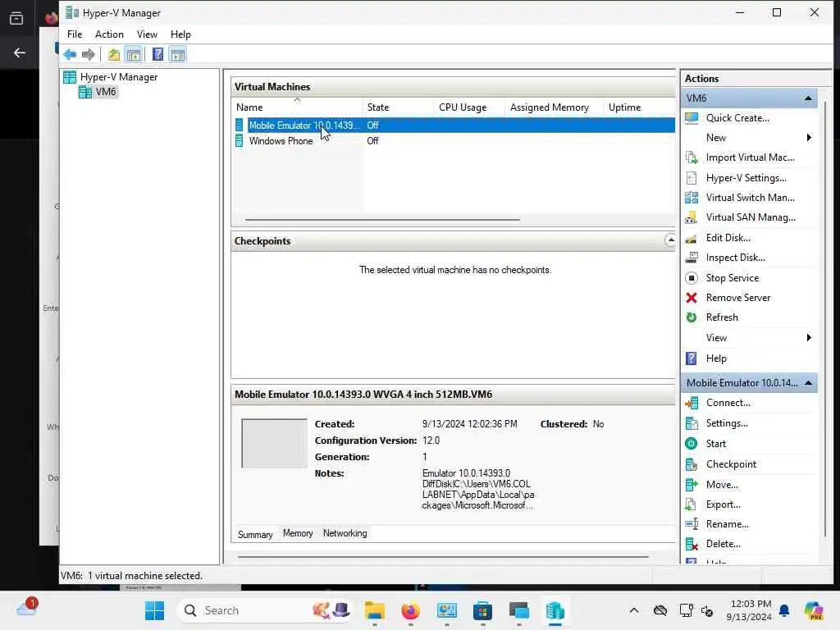Toggle the Show/Hide Console Tree toolbar icon
Screen dimensions: 840x630
click(x=134, y=54)
